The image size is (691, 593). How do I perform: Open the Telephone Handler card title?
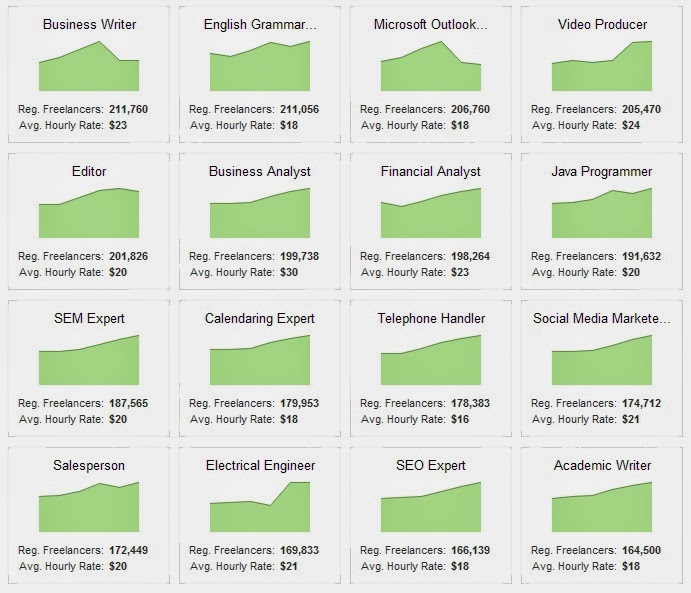pos(431,318)
